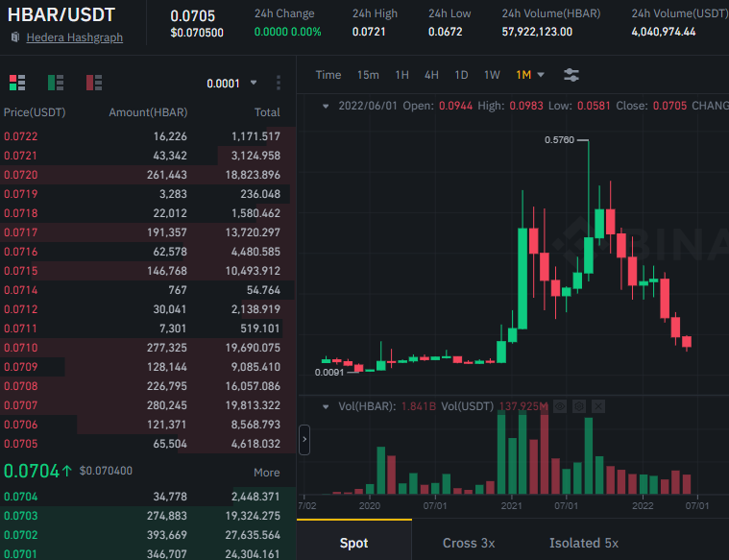Select the 0.0715 ask price row
Viewport: 729px width, 560px height.
(x=148, y=271)
